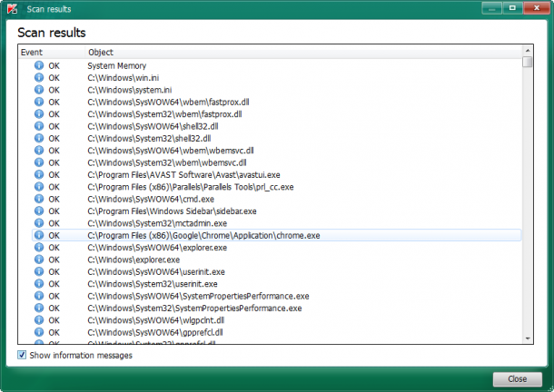554x392 pixels.
Task: Click info icon for System32\SystemPropertiesPerformance.exe
Action: (39, 308)
